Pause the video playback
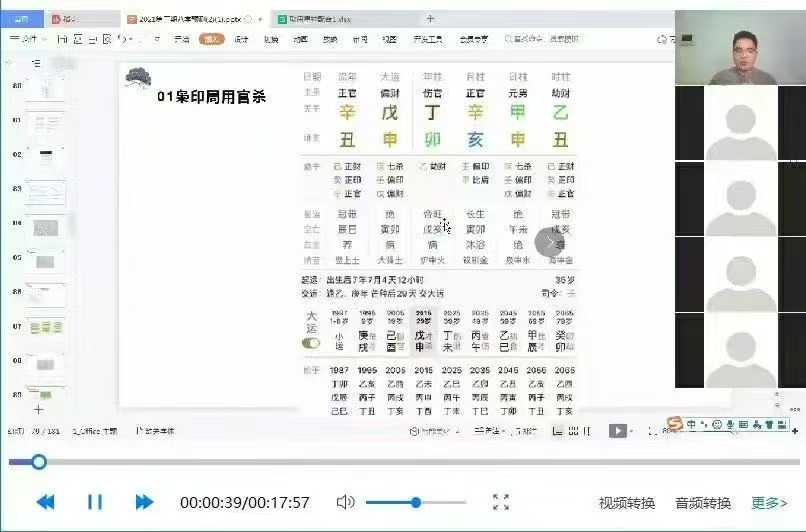 [95, 502]
